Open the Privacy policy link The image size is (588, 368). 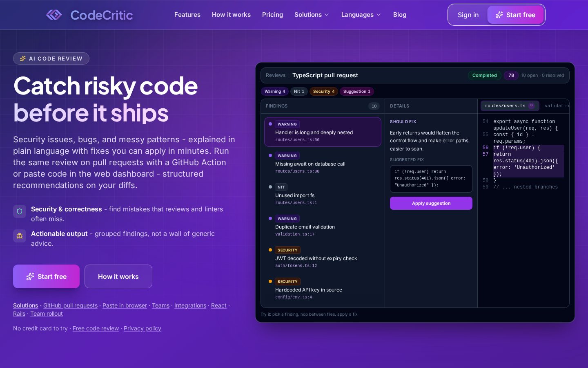pyautogui.click(x=143, y=328)
